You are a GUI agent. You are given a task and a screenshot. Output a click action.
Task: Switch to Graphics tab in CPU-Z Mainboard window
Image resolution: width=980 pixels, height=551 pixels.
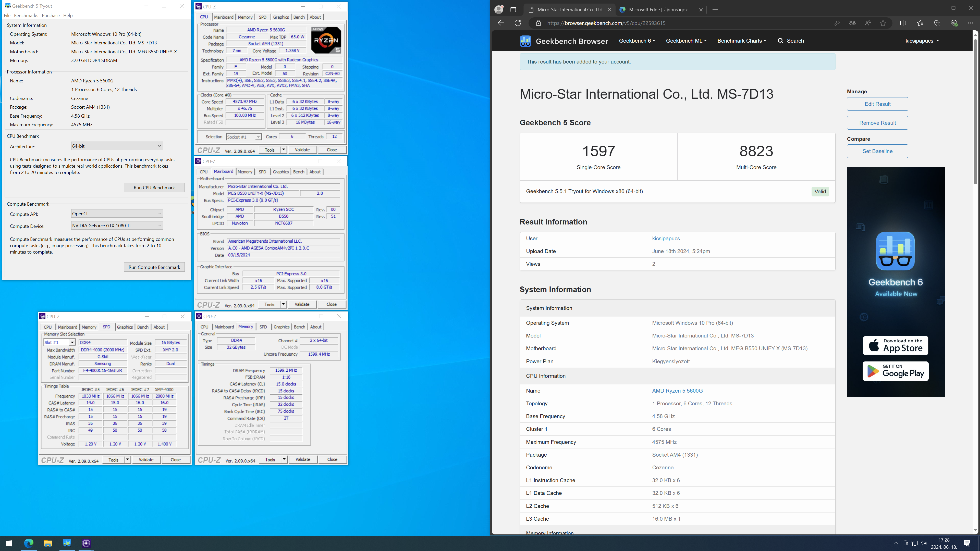click(x=281, y=172)
